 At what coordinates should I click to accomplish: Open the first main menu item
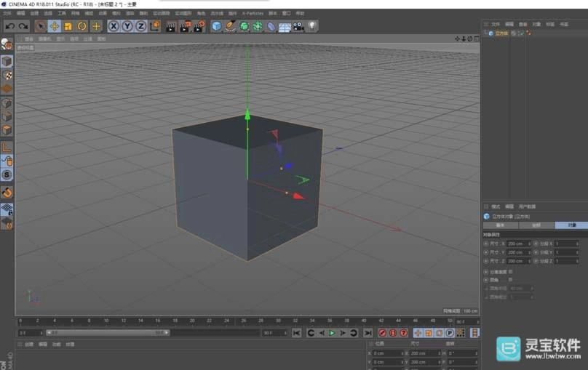coord(7,14)
